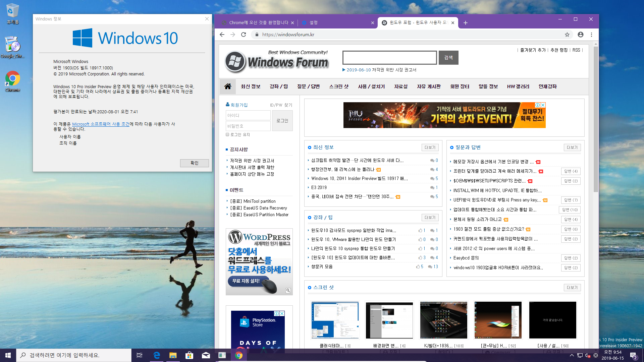
Task: Click the 비밀번호 password field
Action: 248,126
